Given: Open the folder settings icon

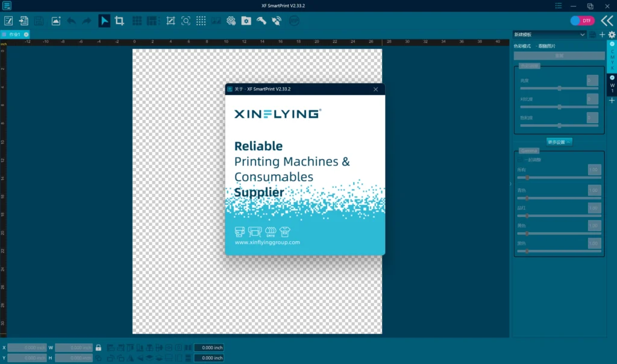Looking at the screenshot, I should click(246, 21).
